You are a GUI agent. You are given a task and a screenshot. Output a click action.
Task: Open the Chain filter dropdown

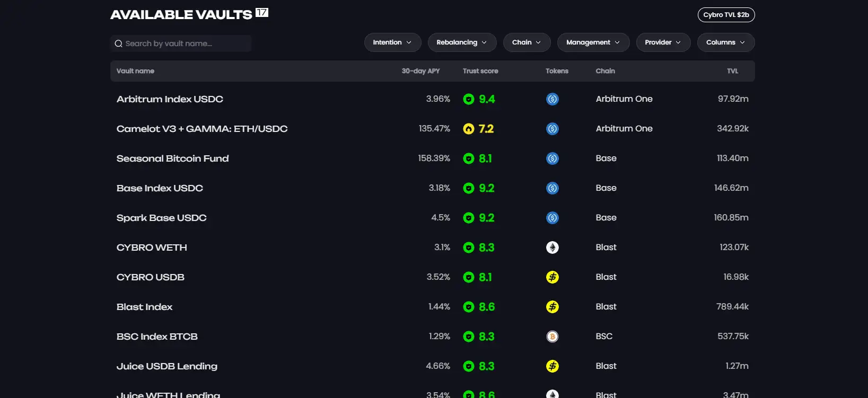point(527,42)
